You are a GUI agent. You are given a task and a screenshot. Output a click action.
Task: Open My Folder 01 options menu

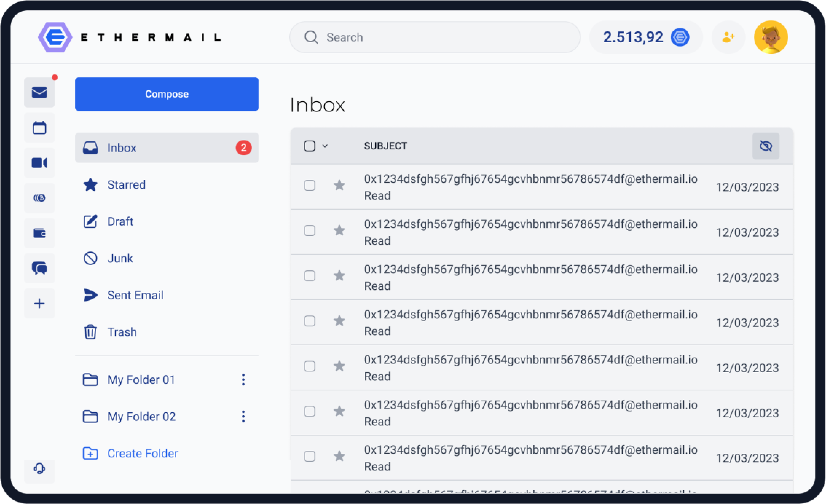[243, 379]
